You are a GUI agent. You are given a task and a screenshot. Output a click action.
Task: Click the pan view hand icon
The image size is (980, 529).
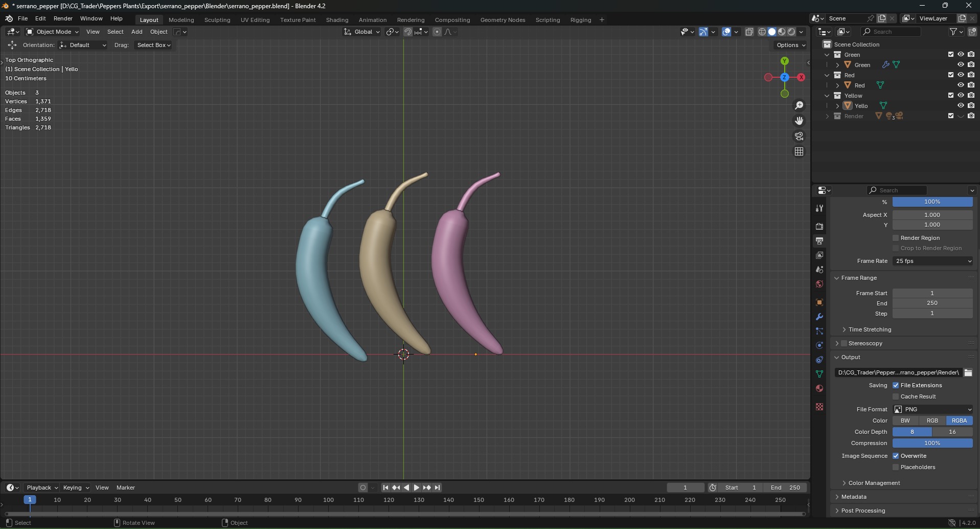799,121
